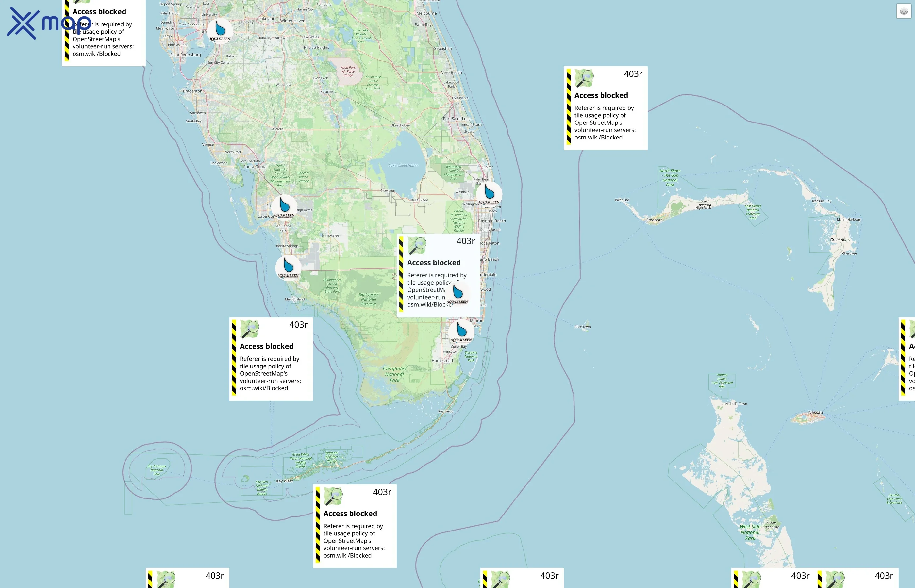This screenshot has width=915, height=588.
Task: Click the Sebring city label
Action: (327, 92)
